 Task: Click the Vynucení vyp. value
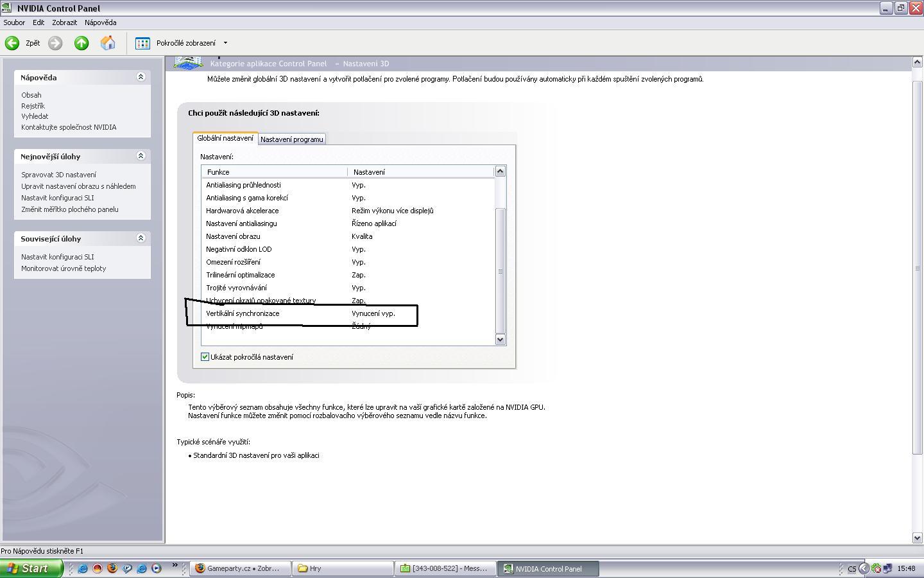point(373,313)
